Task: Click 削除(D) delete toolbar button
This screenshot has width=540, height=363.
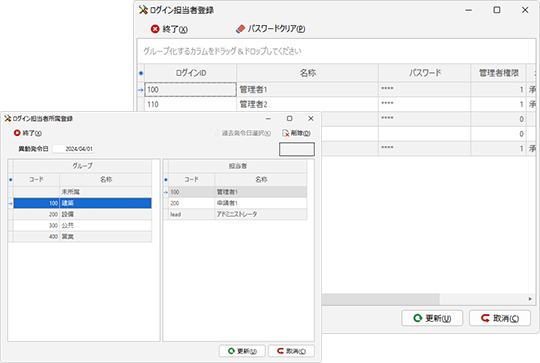Action: point(296,133)
